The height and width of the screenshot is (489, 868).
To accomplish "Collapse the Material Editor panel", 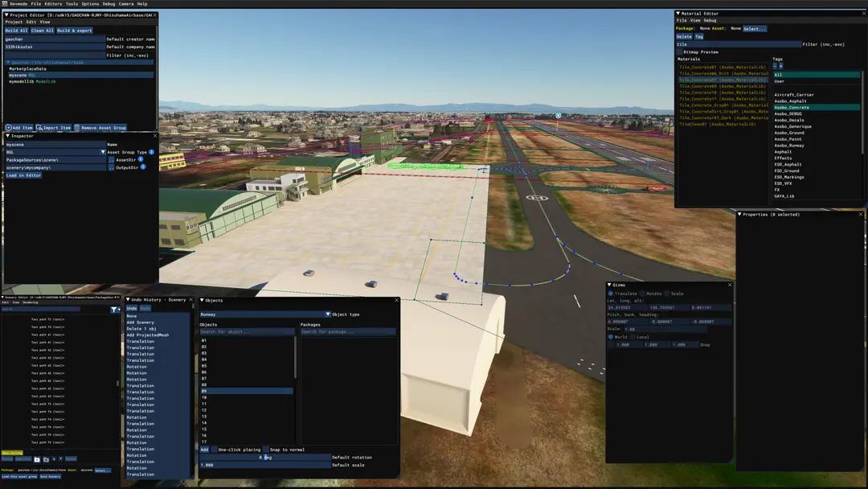I will (678, 14).
